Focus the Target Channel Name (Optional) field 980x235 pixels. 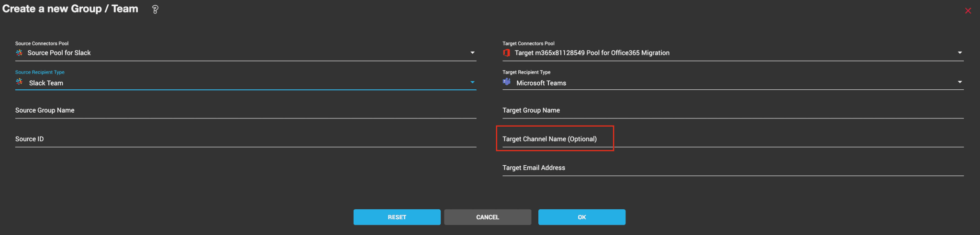733,139
